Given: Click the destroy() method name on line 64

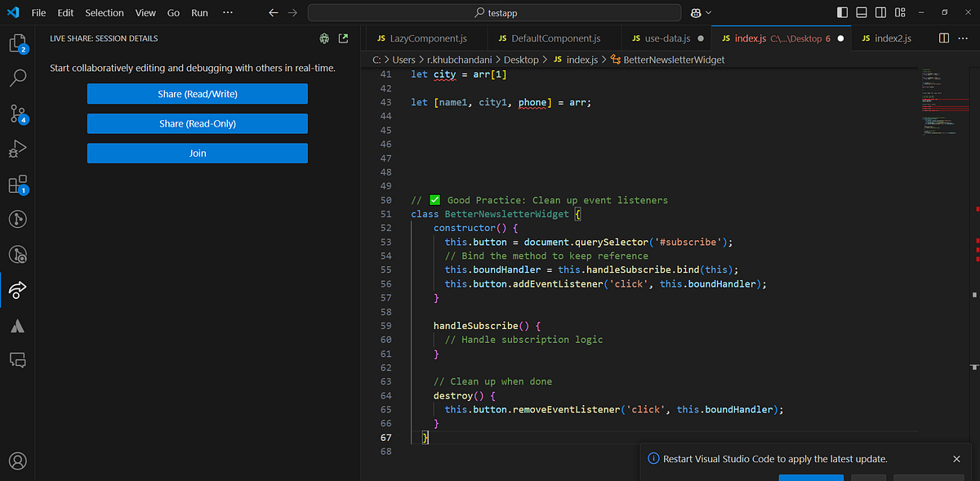Looking at the screenshot, I should (x=453, y=395).
